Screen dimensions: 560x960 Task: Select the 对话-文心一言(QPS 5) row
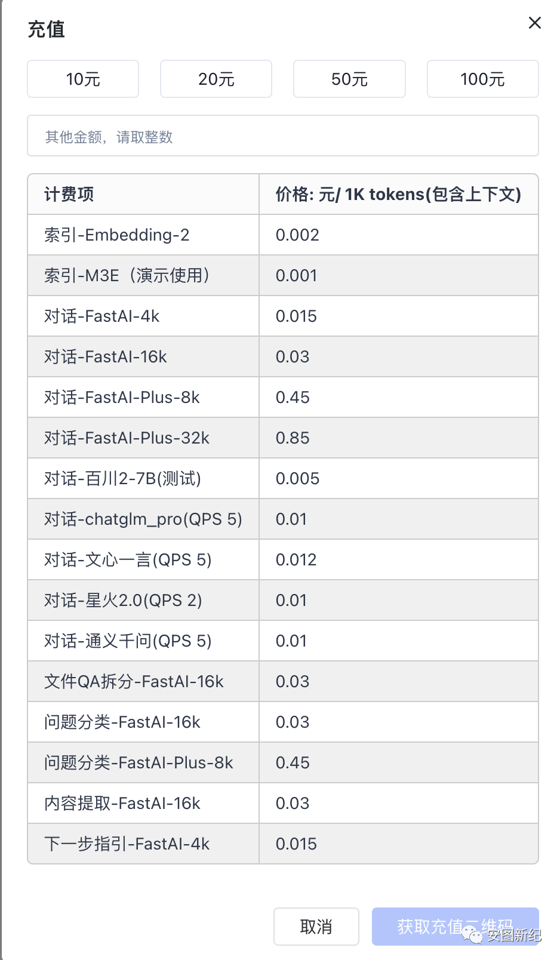tap(128, 560)
